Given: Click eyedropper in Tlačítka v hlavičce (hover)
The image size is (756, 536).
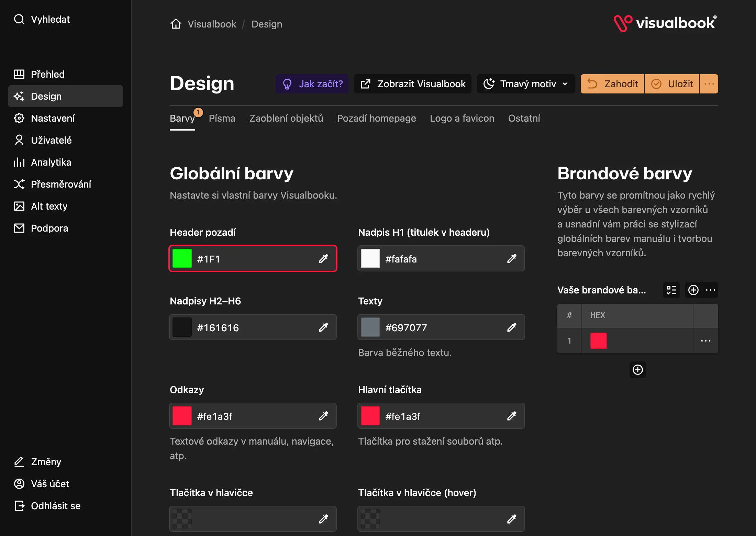Looking at the screenshot, I should 512,519.
